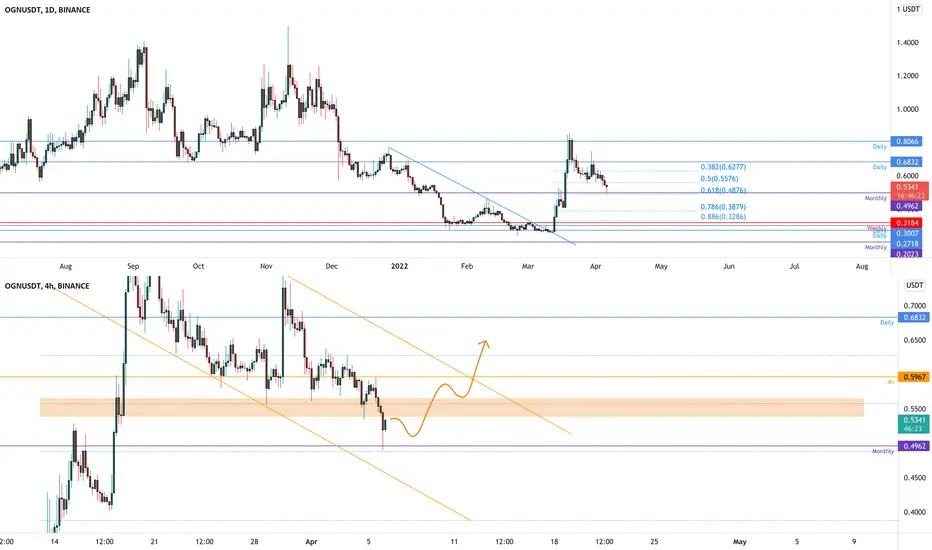Click the 25 date label on the 4h axis
Viewport: 932px width, 550px height.
(654, 542)
